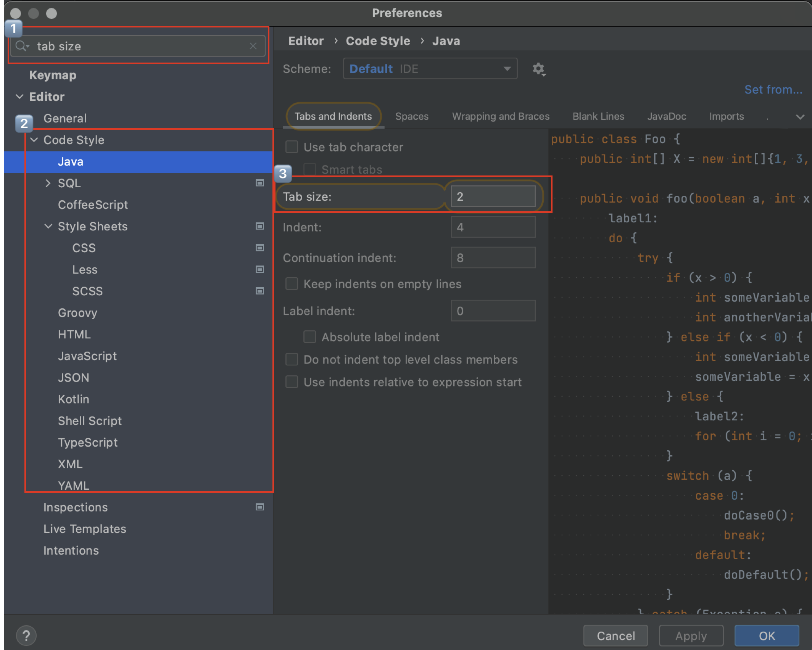Expand the SQL tree node

coord(48,183)
